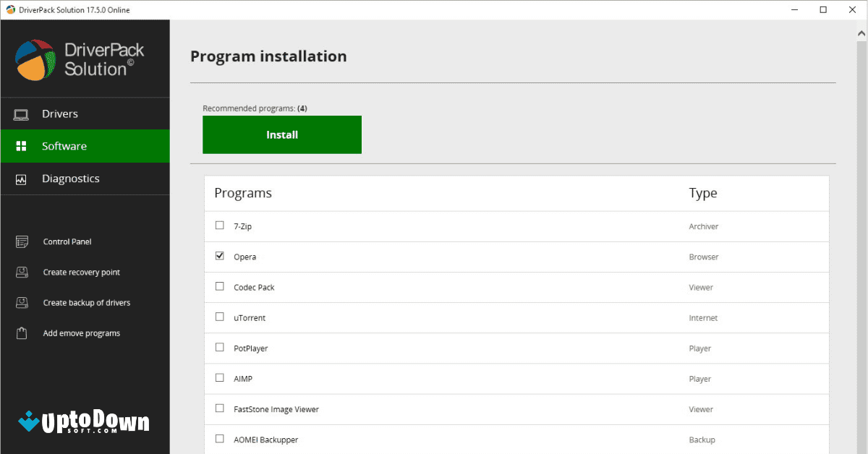868x454 pixels.
Task: Open Add remove programs via its icon
Action: pos(21,333)
